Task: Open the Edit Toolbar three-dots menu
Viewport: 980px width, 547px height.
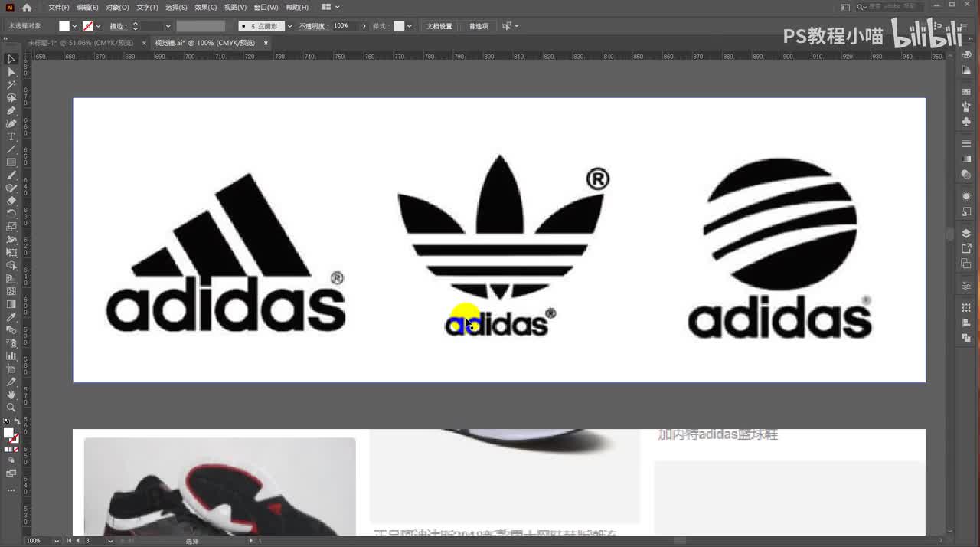Action: point(11,490)
